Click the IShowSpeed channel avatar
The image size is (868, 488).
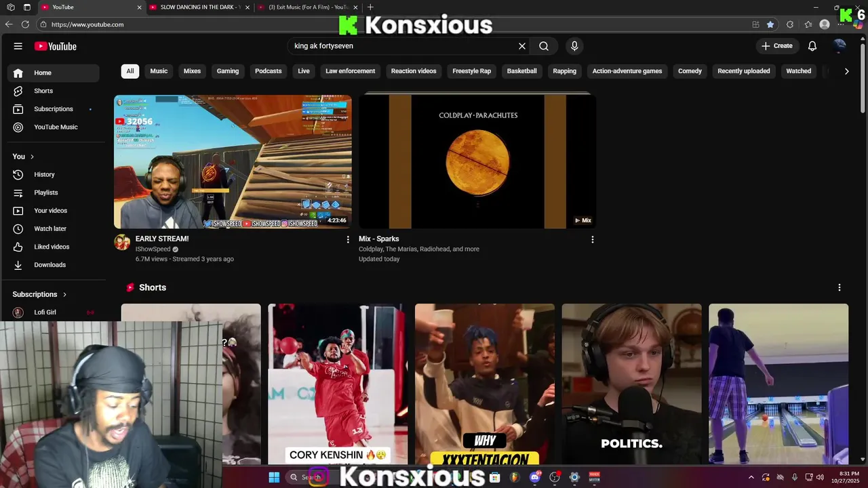(122, 243)
